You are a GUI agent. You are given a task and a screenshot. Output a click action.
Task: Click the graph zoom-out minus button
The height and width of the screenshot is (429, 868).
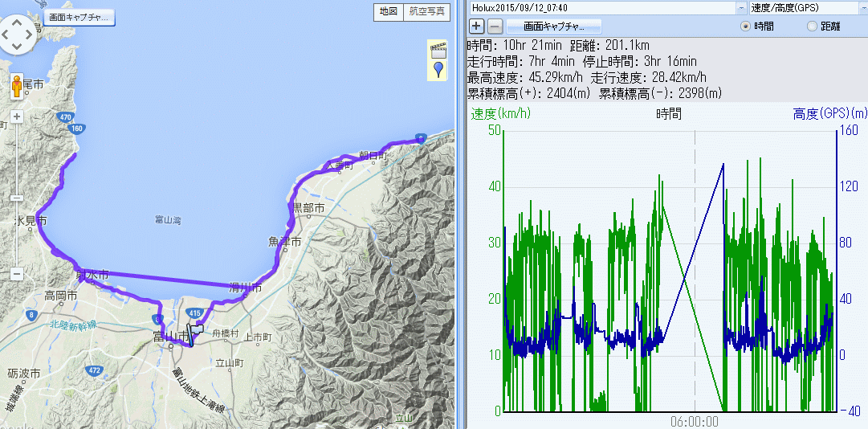[x=495, y=26]
